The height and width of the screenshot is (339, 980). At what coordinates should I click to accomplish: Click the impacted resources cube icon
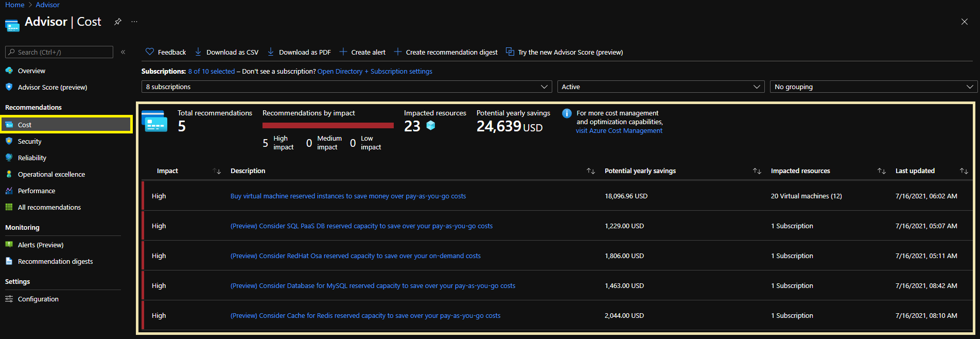(x=431, y=125)
